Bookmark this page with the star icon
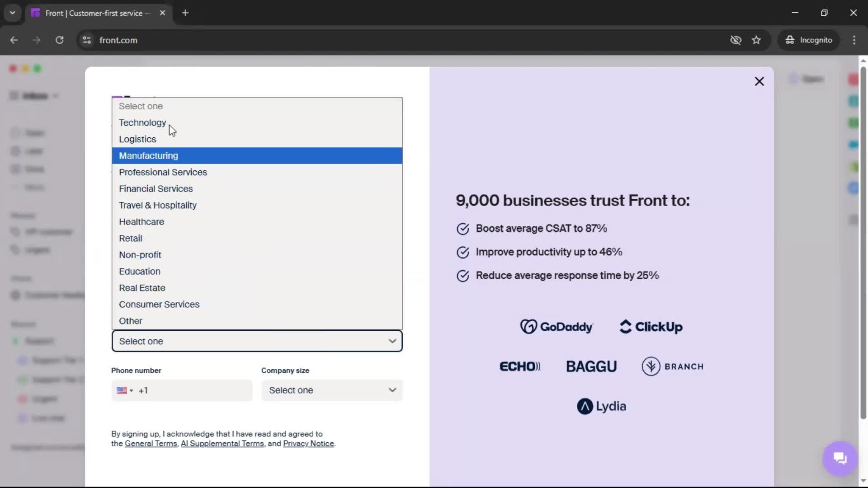The height and width of the screenshot is (488, 868). [757, 40]
